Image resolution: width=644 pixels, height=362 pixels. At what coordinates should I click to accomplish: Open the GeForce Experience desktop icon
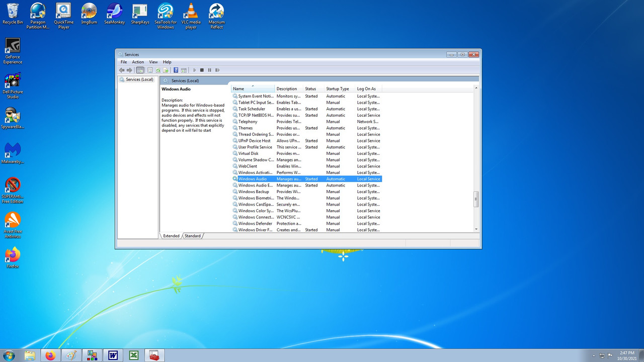pos(13,51)
